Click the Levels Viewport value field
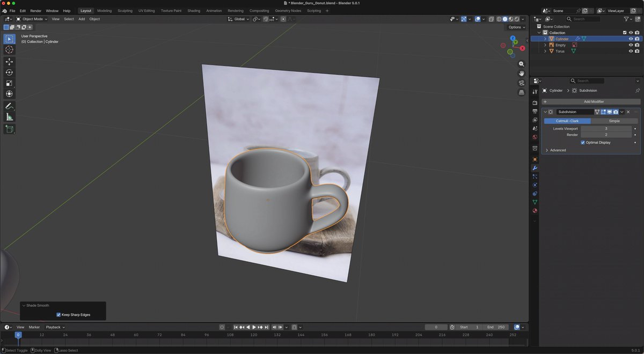Screen dimensions: 644x354 tap(606, 129)
